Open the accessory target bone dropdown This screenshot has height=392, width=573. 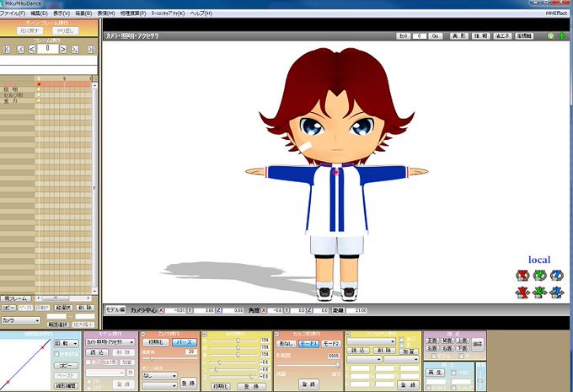401,359
